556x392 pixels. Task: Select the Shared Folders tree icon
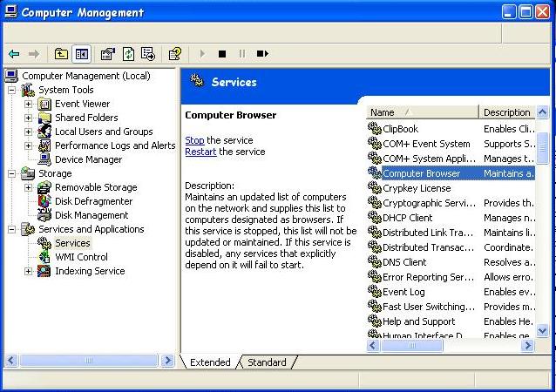pos(44,118)
